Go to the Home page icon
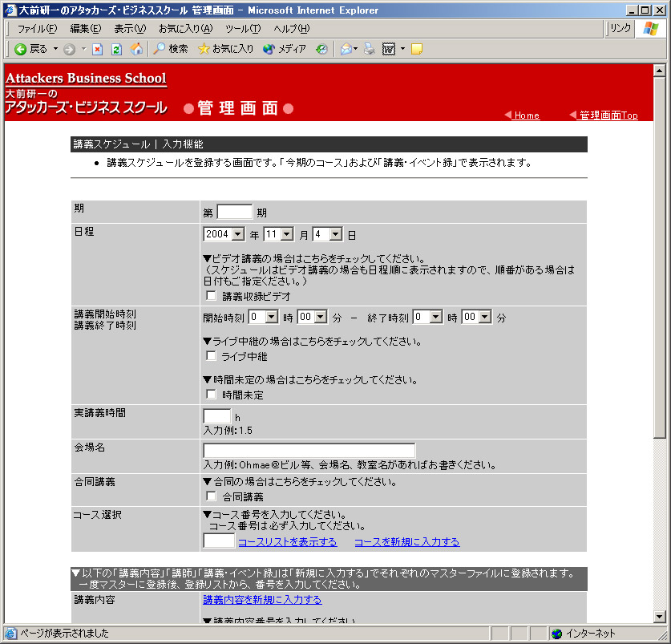The image size is (671, 644). [136, 49]
